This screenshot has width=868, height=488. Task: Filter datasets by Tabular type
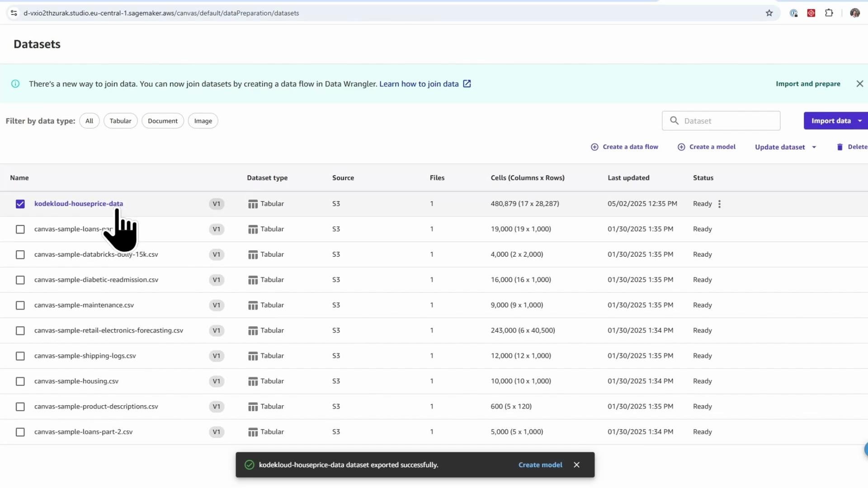tap(120, 121)
